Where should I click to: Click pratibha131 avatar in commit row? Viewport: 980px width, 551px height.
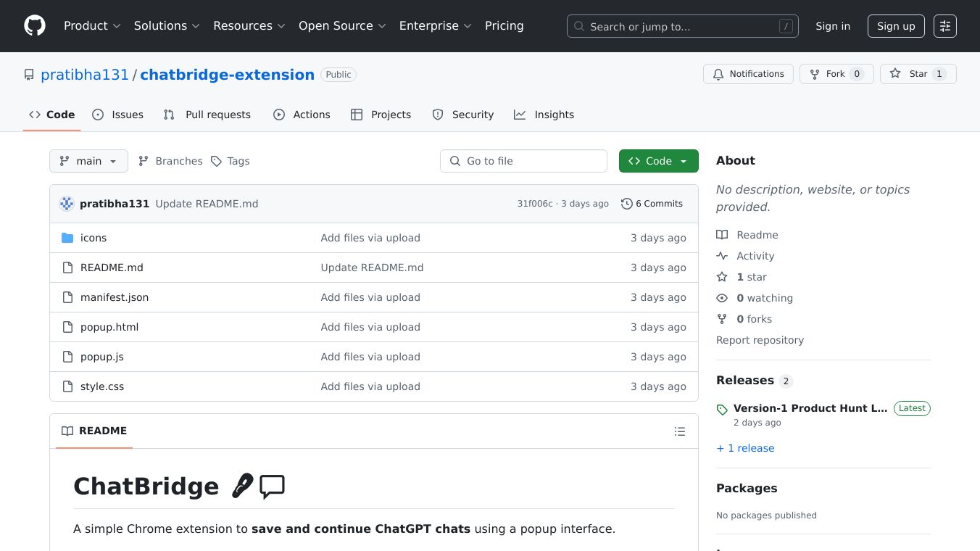pos(67,204)
